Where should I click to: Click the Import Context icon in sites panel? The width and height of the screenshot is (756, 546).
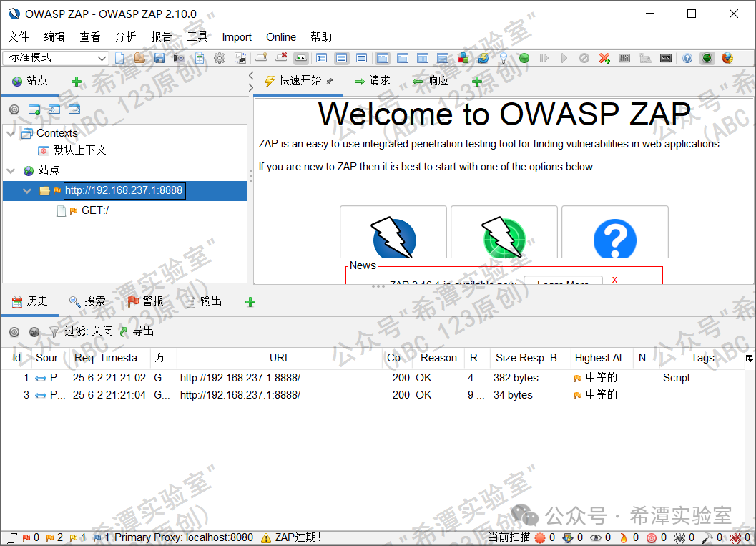coord(54,109)
